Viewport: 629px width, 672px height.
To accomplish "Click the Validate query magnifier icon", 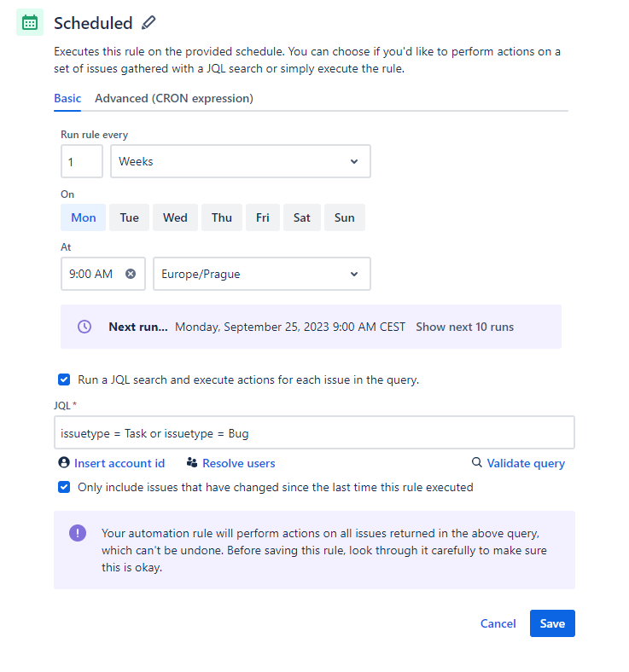I will (x=476, y=462).
